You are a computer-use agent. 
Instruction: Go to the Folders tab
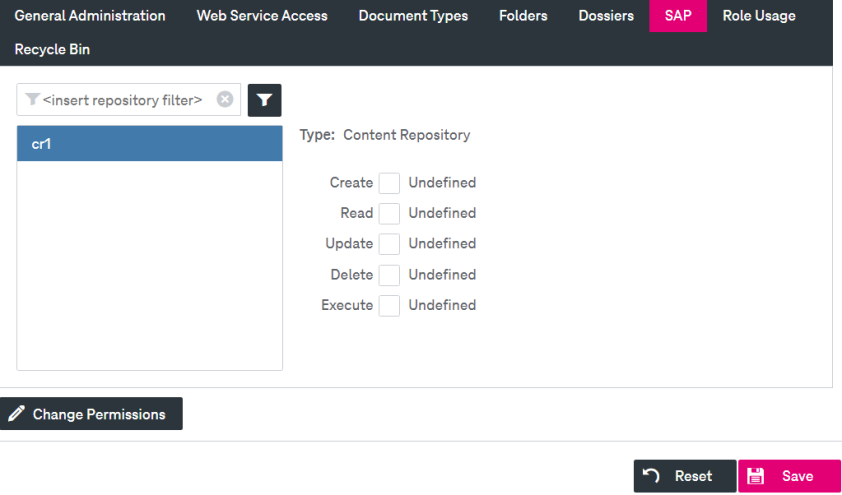point(524,16)
